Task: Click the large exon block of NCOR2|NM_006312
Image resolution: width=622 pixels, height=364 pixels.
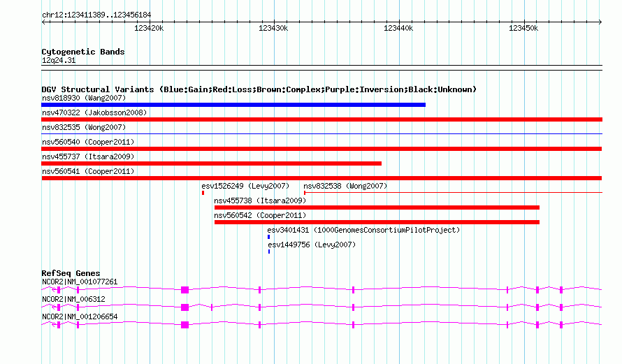Action: [185, 307]
